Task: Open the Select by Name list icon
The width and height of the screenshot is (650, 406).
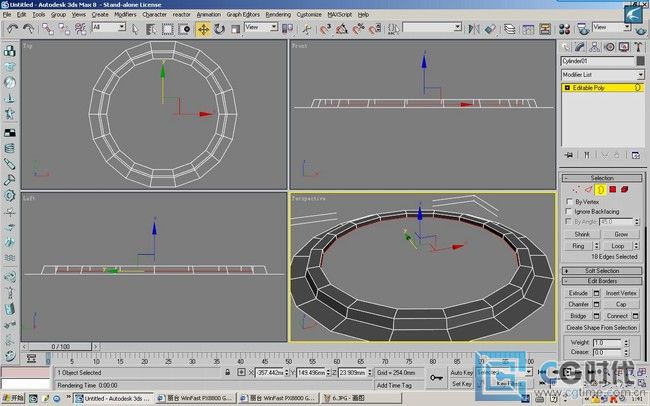Action: pos(151,29)
